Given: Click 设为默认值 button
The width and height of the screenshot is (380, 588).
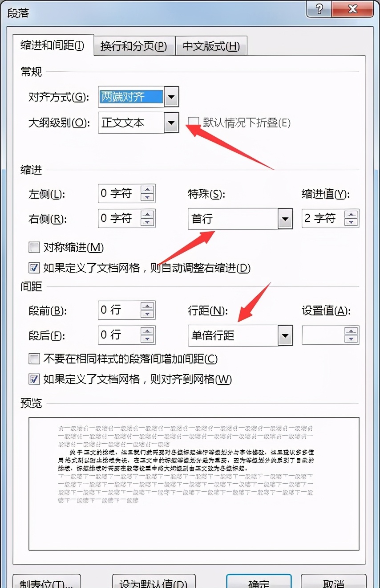Looking at the screenshot, I should click(154, 580).
